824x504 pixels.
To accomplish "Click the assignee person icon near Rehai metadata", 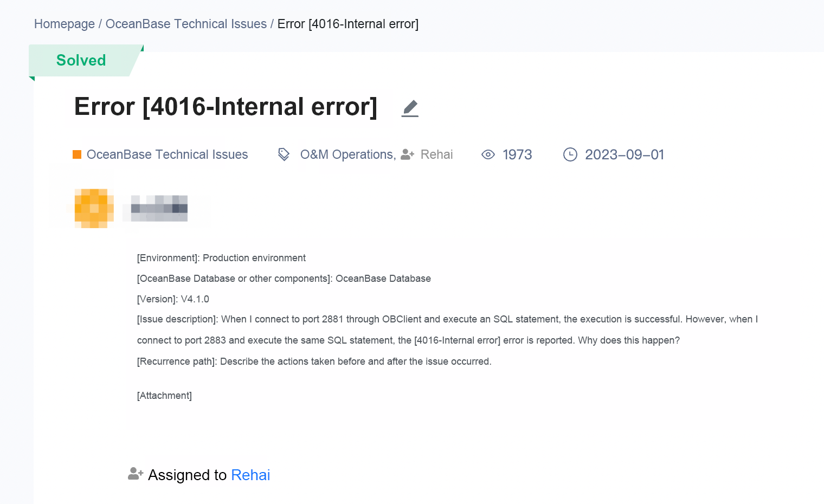I will [x=408, y=154].
